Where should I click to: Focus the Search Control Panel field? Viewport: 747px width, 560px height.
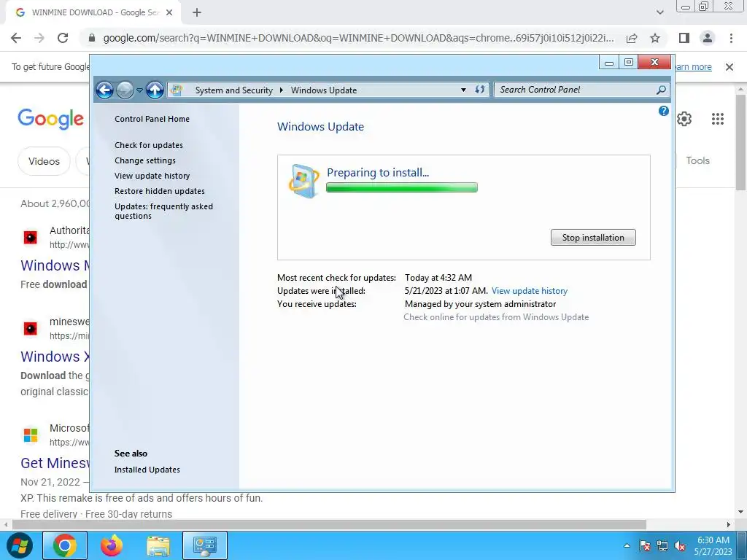pyautogui.click(x=576, y=90)
